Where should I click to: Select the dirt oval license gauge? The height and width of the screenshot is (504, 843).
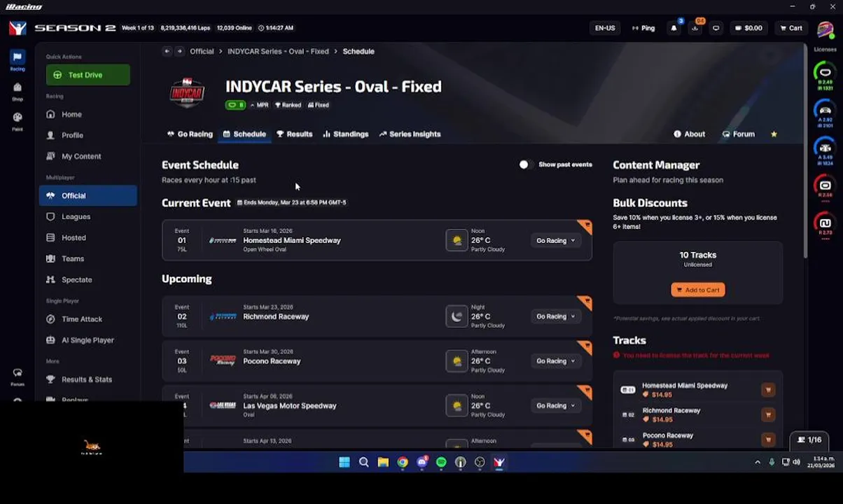[x=825, y=188]
